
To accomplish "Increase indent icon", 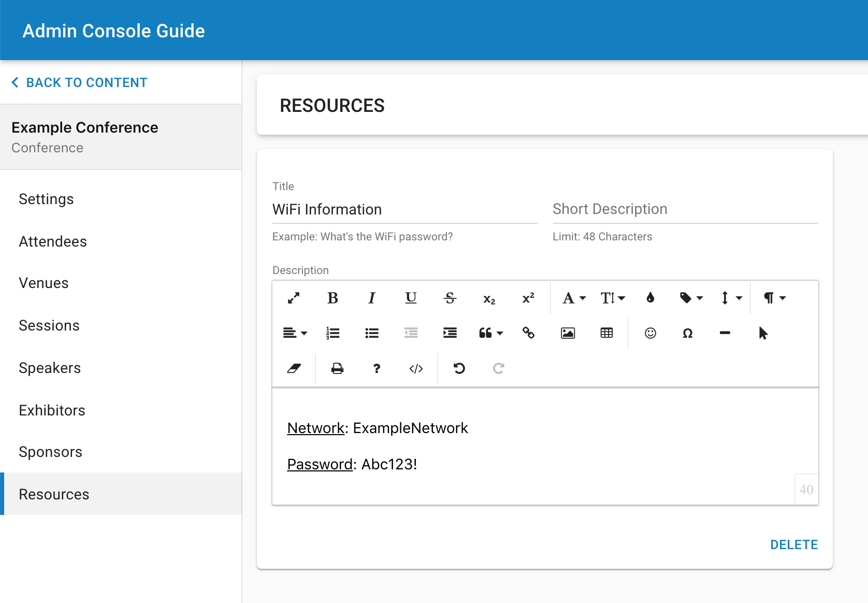I will click(450, 333).
